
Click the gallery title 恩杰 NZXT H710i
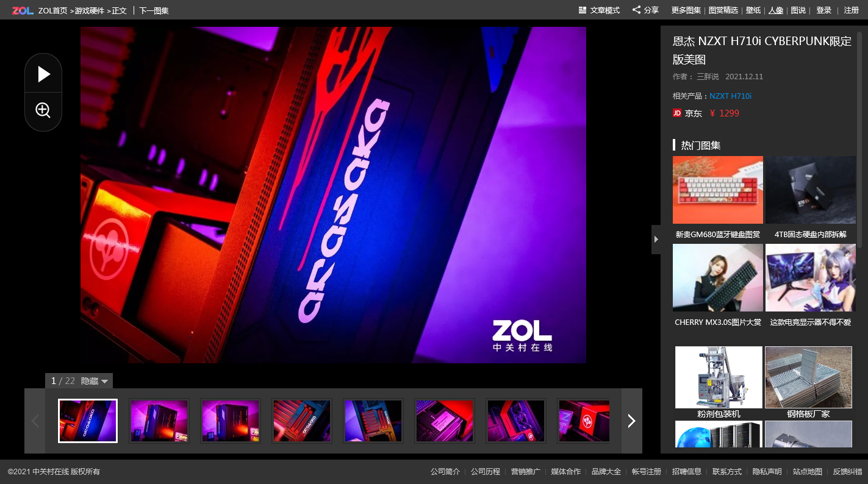pos(762,50)
